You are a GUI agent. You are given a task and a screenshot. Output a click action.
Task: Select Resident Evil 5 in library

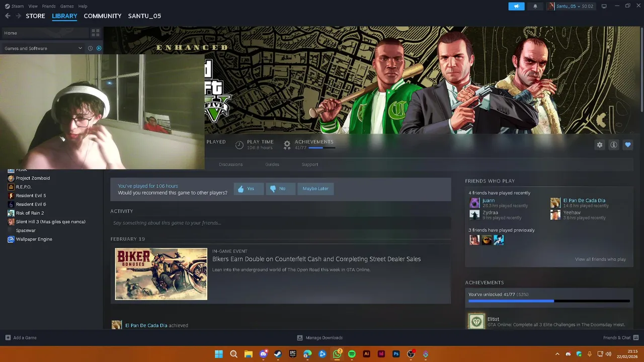coord(31,196)
